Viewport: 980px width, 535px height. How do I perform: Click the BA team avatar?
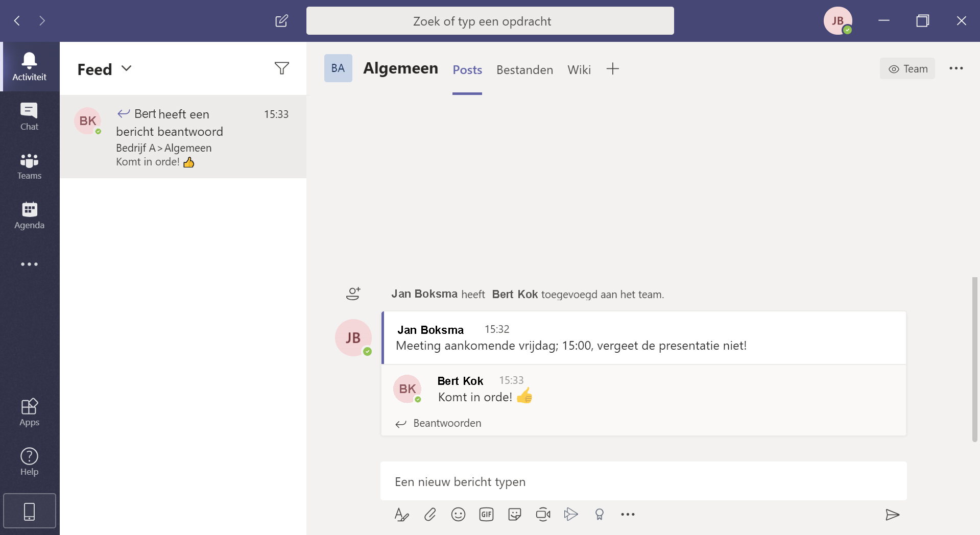click(338, 68)
